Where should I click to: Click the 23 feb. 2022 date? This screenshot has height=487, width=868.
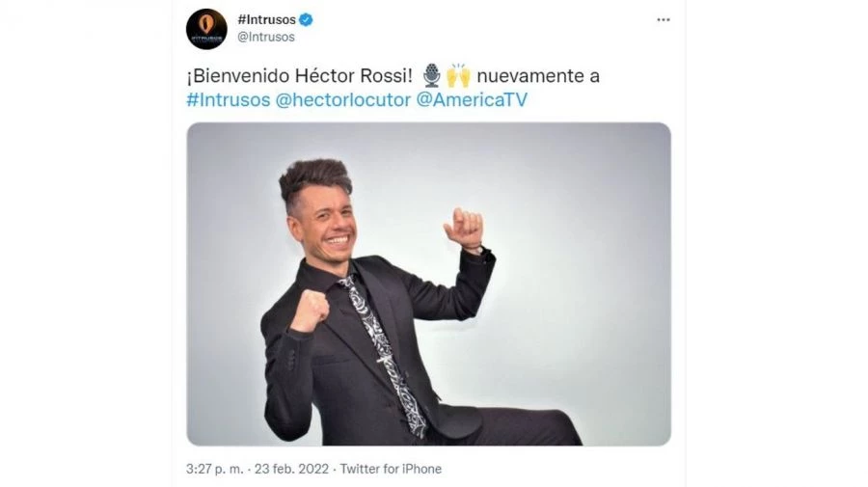click(x=291, y=470)
